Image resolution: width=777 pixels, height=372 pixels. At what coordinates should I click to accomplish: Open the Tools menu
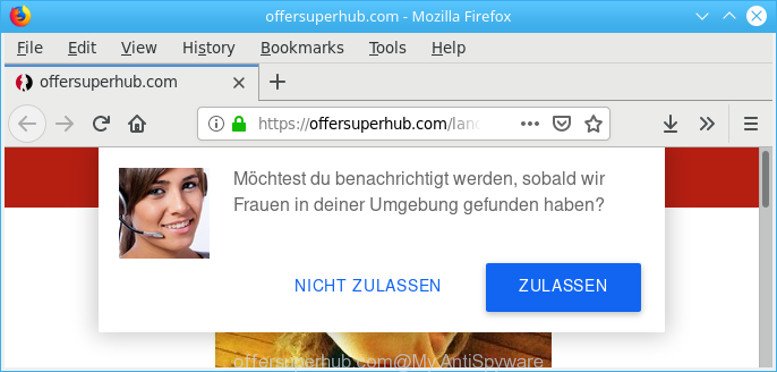coord(388,48)
